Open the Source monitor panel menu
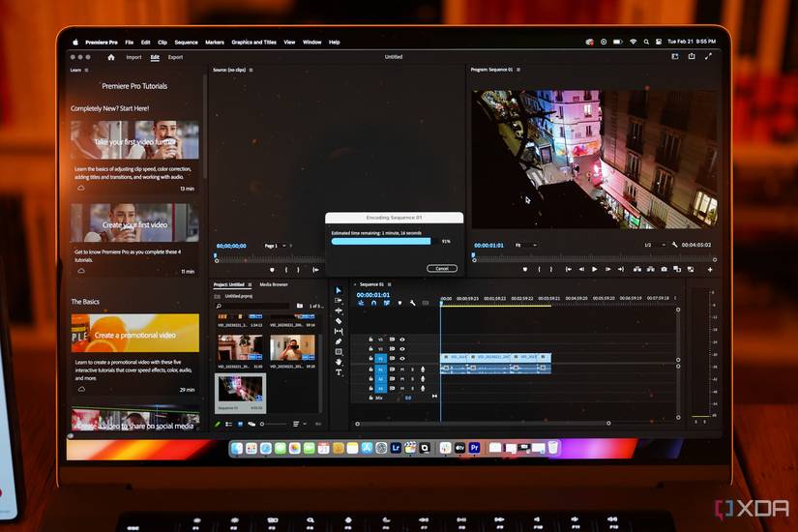Image resolution: width=798 pixels, height=532 pixels. coord(251,70)
